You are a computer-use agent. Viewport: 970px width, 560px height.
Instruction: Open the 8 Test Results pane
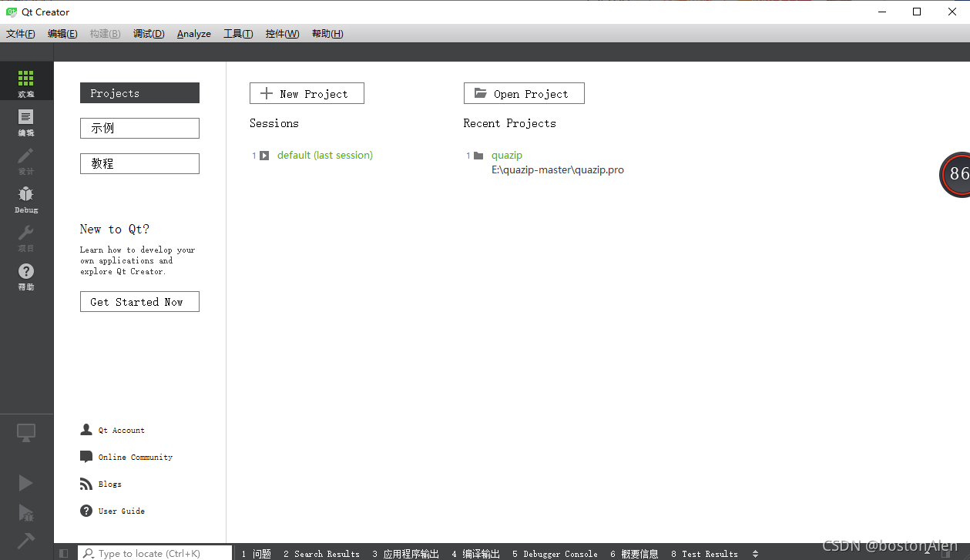(x=704, y=553)
